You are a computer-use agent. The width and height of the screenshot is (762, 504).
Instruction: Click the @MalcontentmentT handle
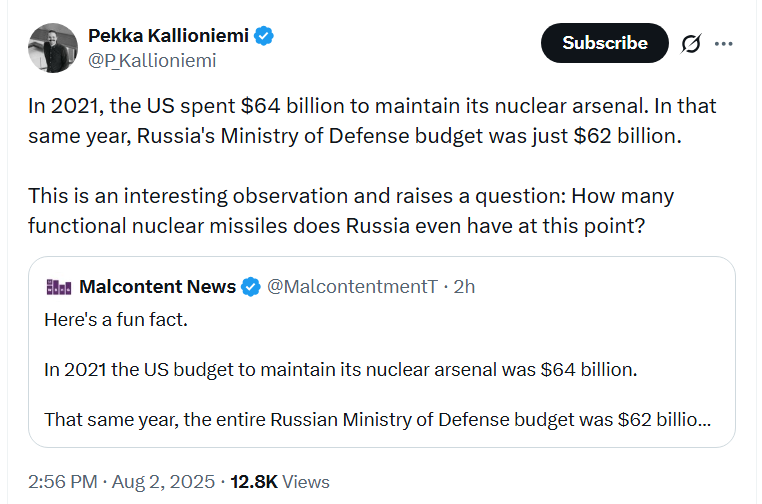point(352,287)
